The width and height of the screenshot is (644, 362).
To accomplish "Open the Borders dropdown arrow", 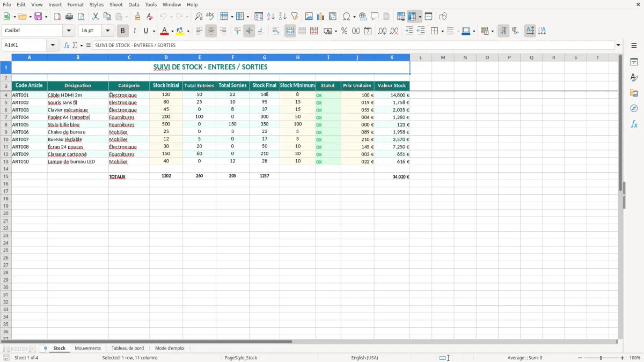I will [x=442, y=31].
